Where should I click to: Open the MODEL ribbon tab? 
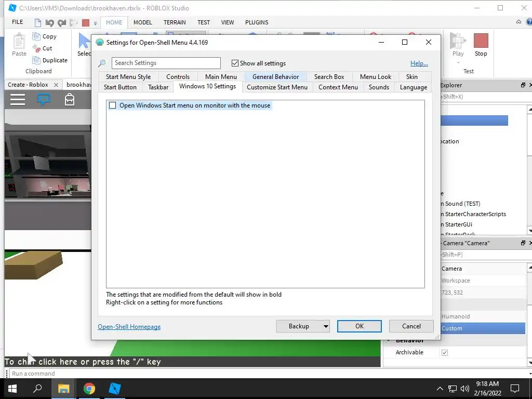click(x=142, y=22)
